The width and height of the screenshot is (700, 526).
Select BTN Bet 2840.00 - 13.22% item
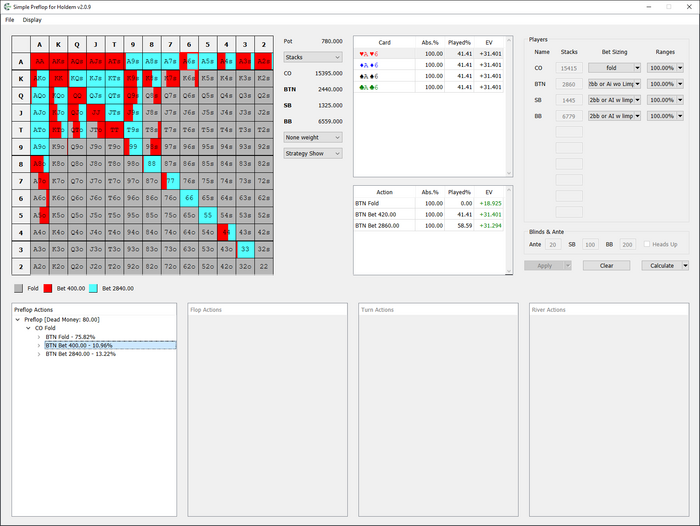click(x=80, y=354)
